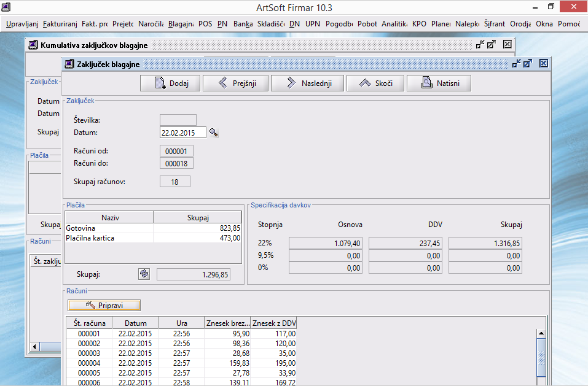Viewport: 588px width, 386px height.
Task: Click recalculate icon beside payments Skupaj
Action: click(x=144, y=274)
